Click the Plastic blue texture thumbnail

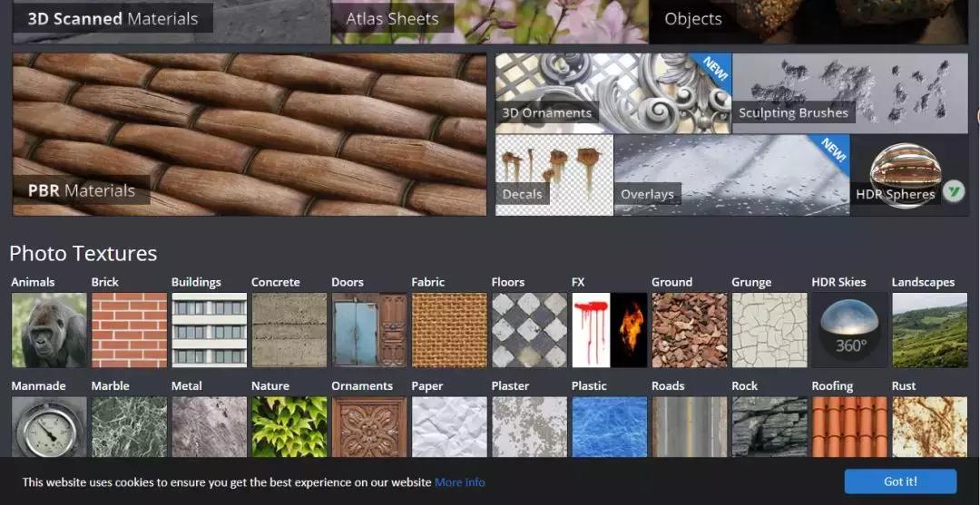(x=610, y=427)
